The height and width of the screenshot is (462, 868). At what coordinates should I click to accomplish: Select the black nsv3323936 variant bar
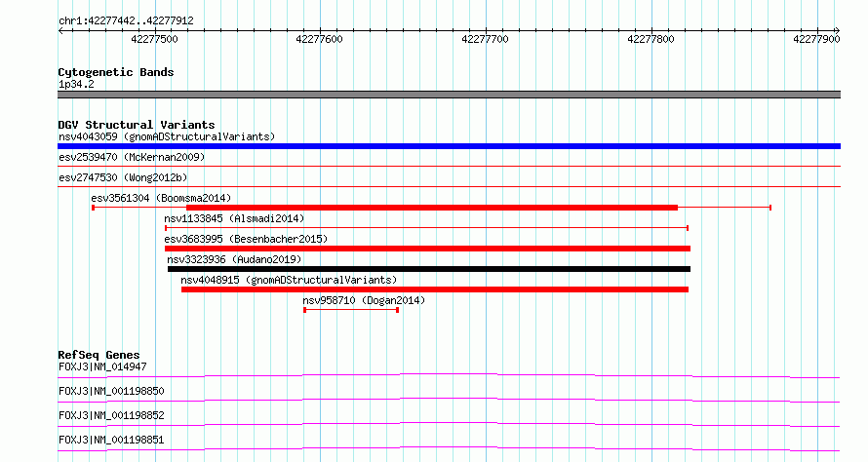429,269
